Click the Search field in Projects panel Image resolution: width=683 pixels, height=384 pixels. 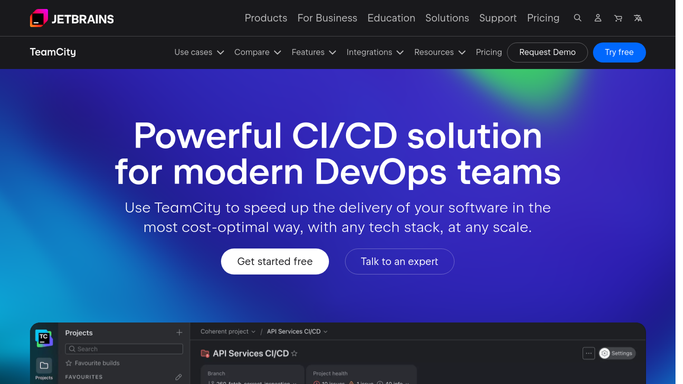[124, 349]
